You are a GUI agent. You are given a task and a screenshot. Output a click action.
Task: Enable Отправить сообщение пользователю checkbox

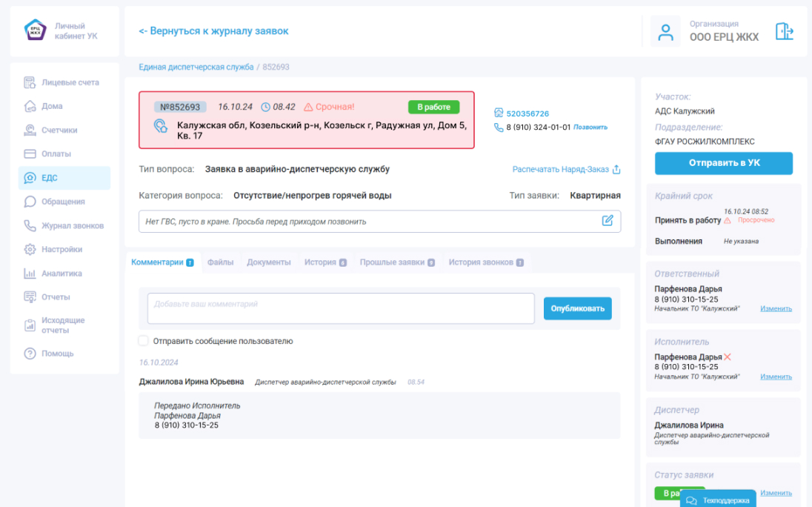click(144, 341)
